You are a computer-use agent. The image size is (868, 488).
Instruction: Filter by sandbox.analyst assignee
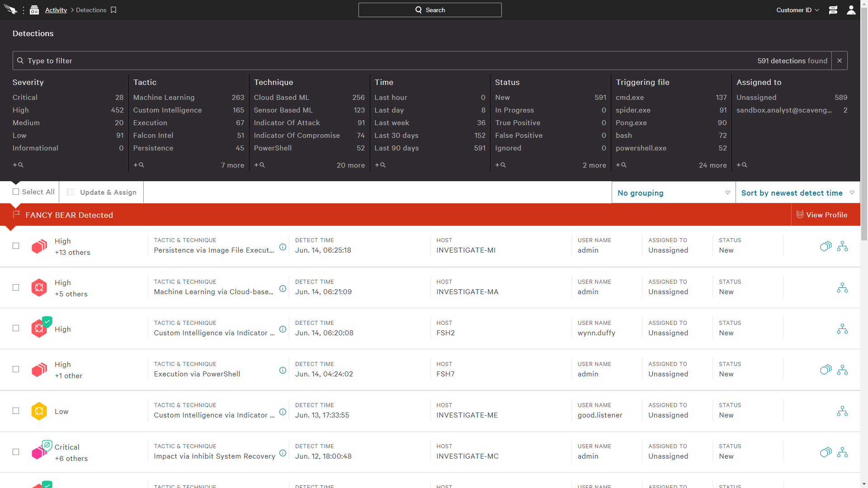[792, 110]
